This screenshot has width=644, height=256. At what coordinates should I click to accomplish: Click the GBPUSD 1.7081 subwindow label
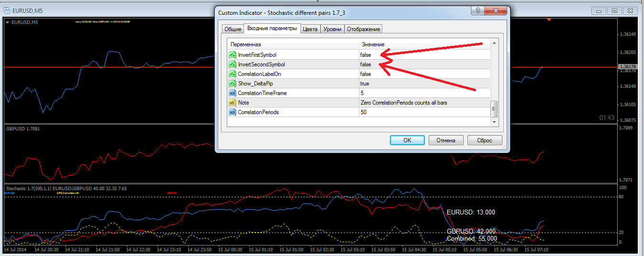click(x=22, y=129)
